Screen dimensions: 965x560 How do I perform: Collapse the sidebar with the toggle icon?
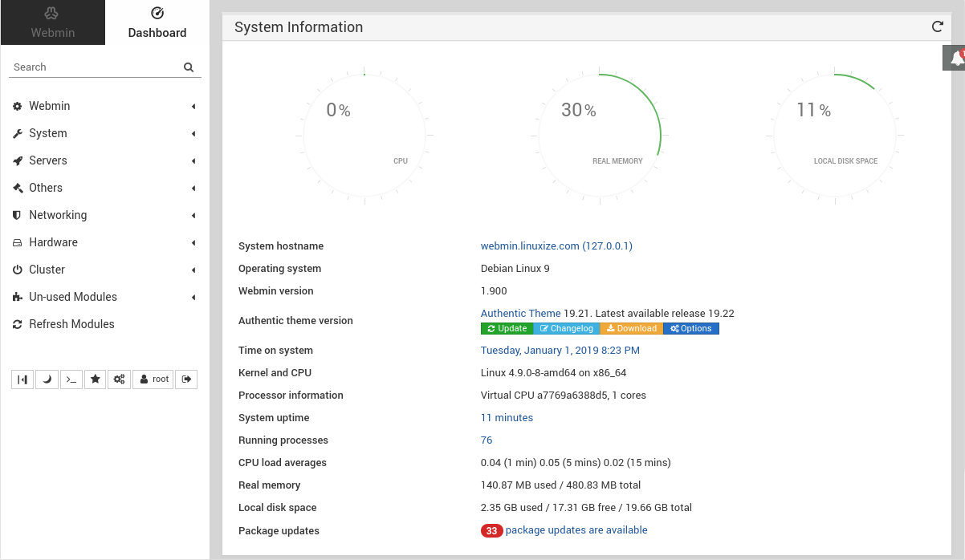[x=22, y=379]
